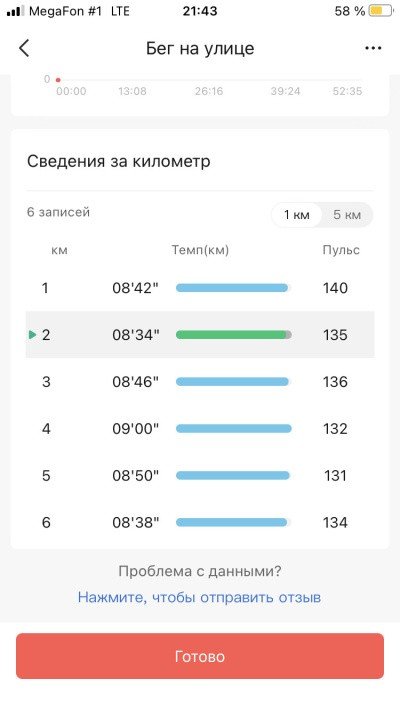Viewport: 400px width, 711px height.
Task: Tap the signal strength bars icon
Action: pos(15,11)
